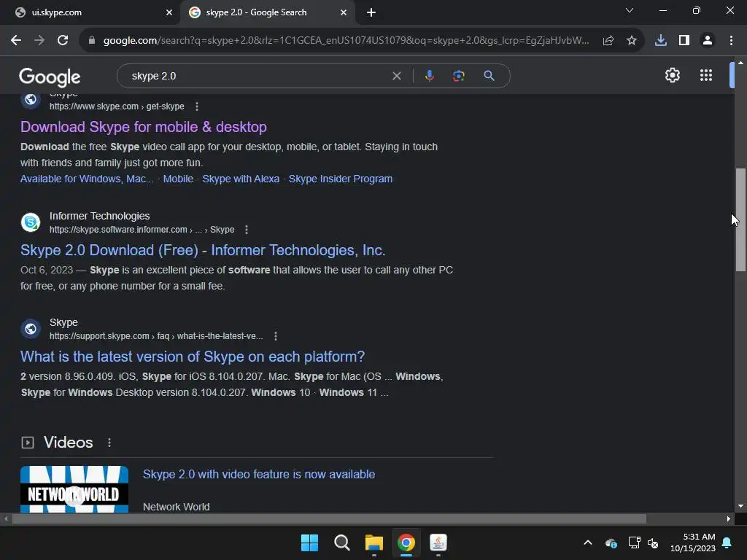Open Skype 2.0 Download (Free) Informer result

(203, 251)
